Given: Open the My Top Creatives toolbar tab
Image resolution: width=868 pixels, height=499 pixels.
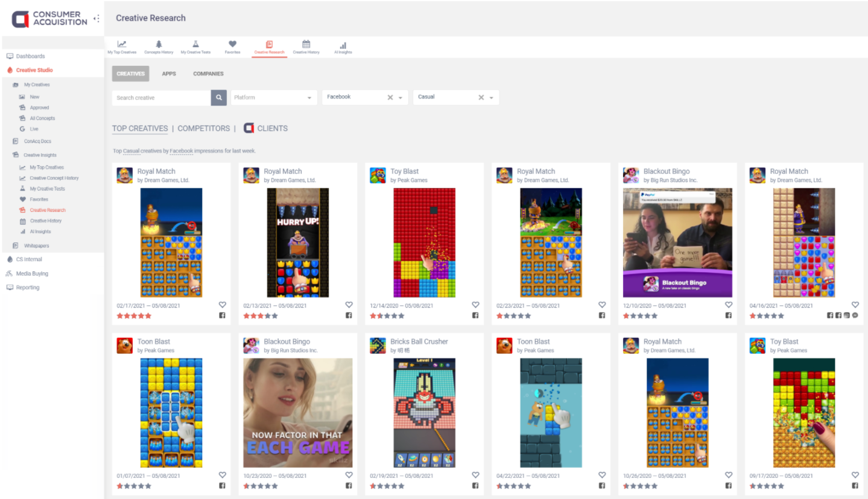Looking at the screenshot, I should (x=122, y=48).
